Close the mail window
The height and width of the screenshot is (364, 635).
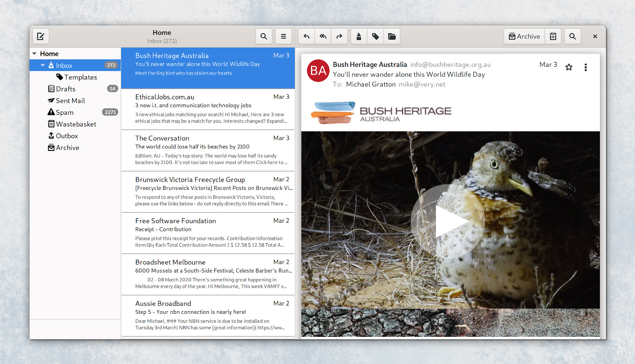coord(595,36)
